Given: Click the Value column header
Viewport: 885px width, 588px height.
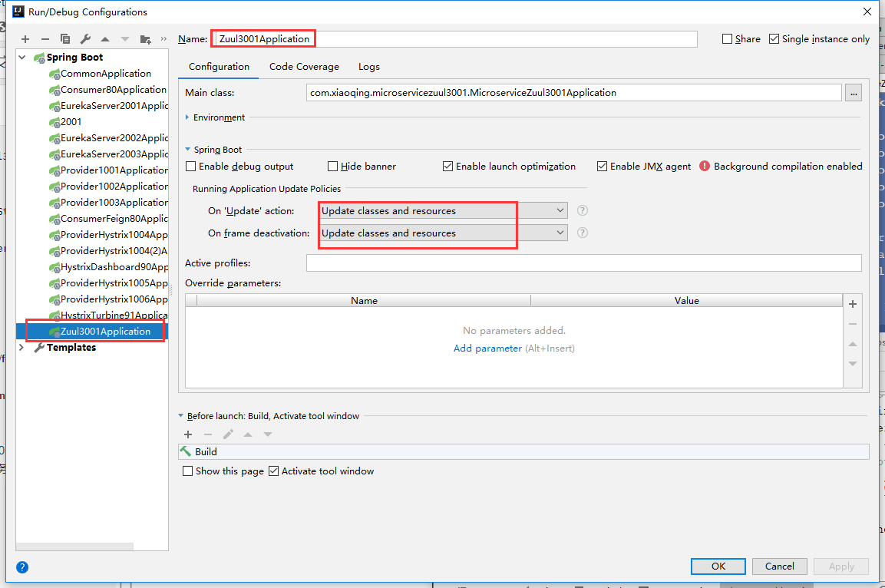Looking at the screenshot, I should [686, 301].
